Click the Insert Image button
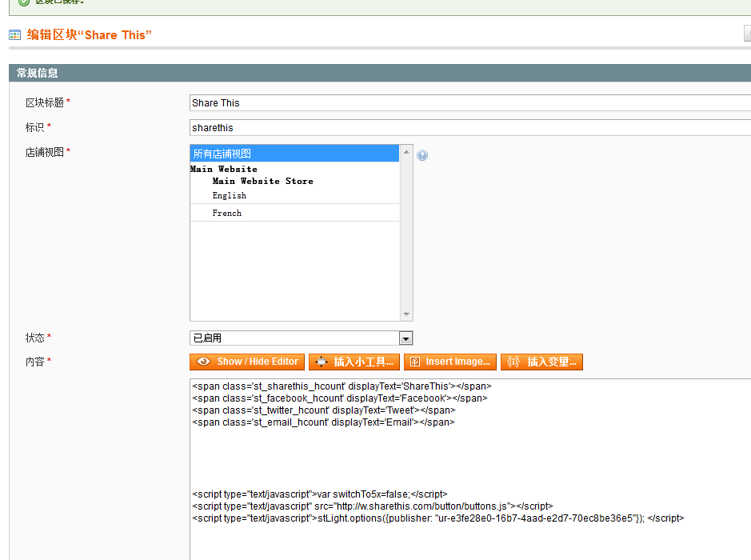The width and height of the screenshot is (751, 560). tap(450, 362)
